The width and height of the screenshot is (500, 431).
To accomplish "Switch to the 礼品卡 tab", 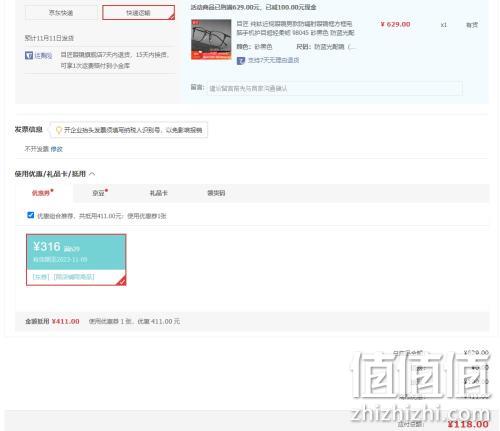I will (159, 193).
